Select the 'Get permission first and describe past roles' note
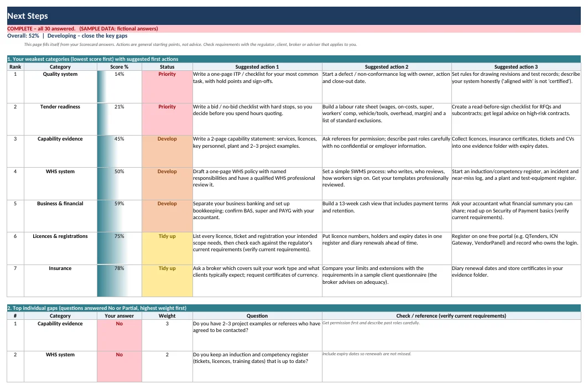The height and width of the screenshot is (389, 588). (x=451, y=335)
